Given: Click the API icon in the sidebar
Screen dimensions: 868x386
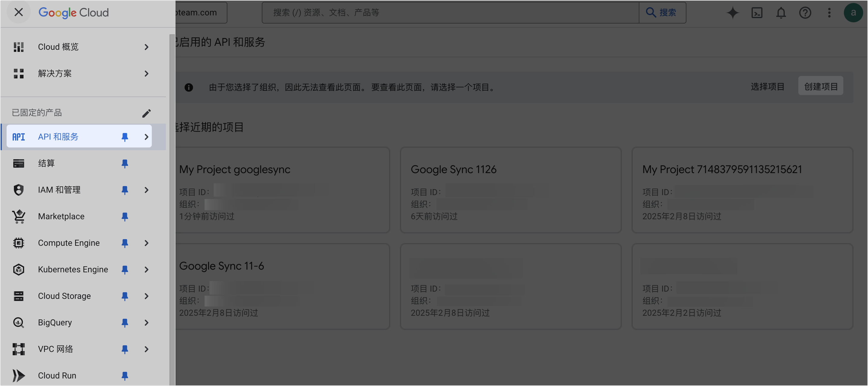Looking at the screenshot, I should click(x=18, y=137).
